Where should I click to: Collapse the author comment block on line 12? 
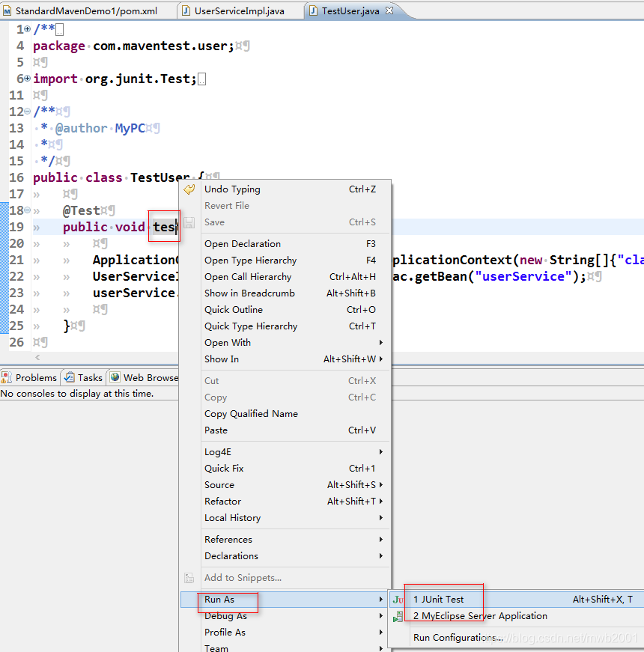coord(26,112)
